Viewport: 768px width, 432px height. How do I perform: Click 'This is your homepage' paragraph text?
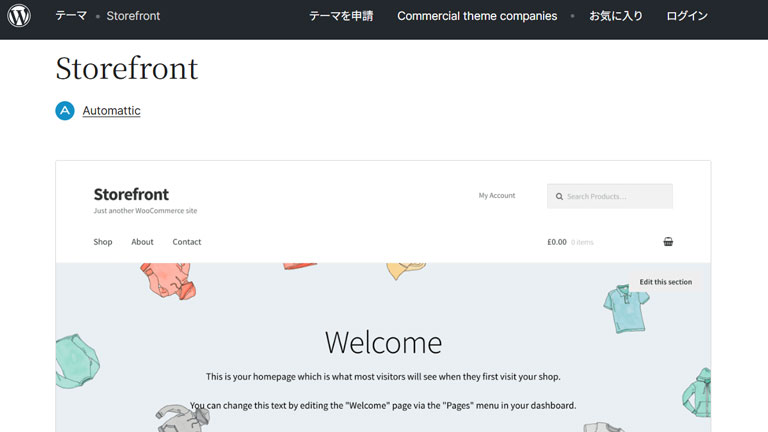383,377
